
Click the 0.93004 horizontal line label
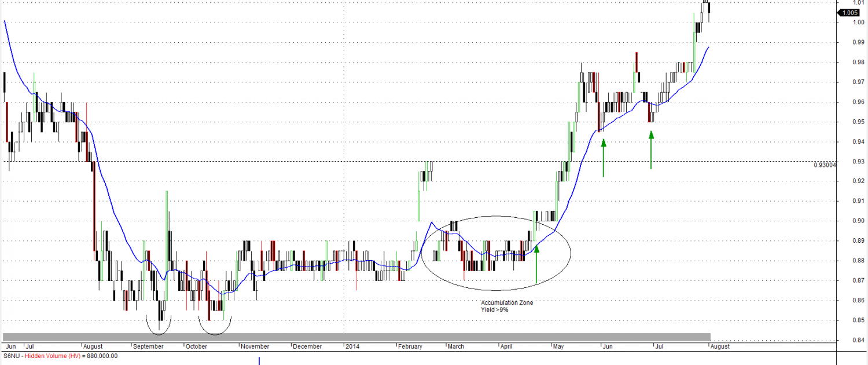click(825, 165)
